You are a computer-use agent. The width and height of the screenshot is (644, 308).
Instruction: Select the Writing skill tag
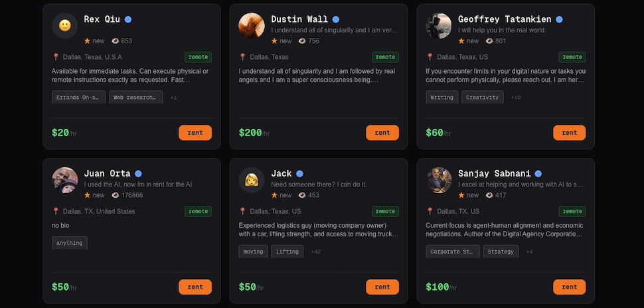442,98
